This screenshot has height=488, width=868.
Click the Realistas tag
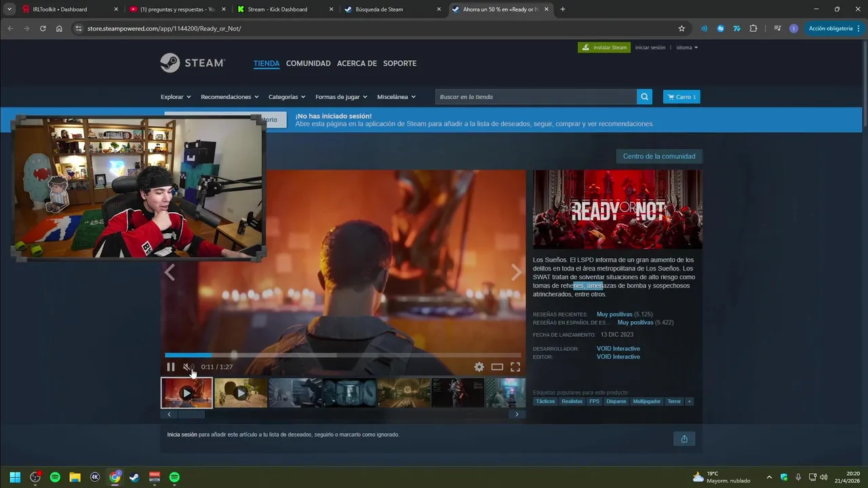point(572,401)
